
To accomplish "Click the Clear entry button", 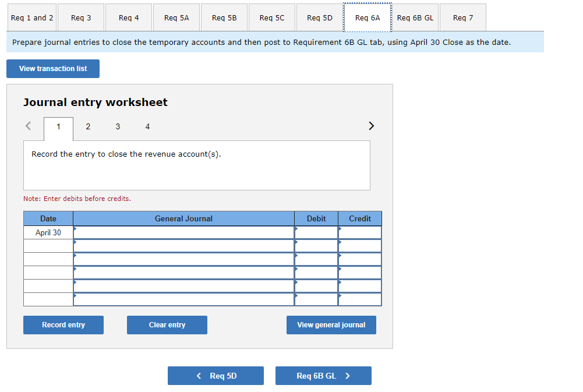I will point(167,325).
